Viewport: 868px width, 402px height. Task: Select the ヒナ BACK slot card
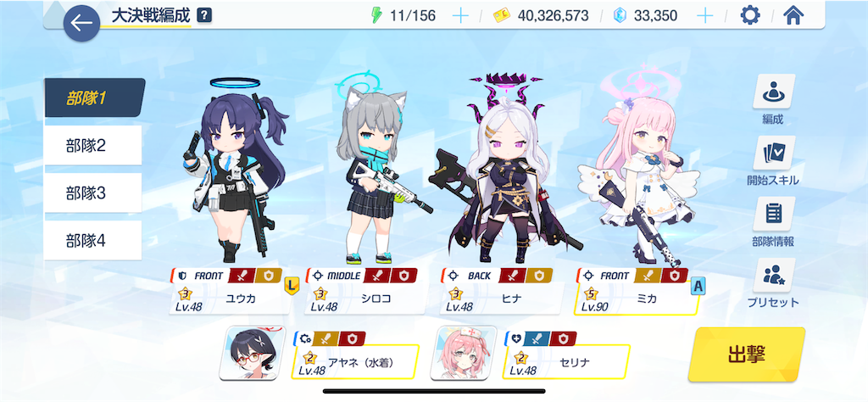[x=502, y=292]
